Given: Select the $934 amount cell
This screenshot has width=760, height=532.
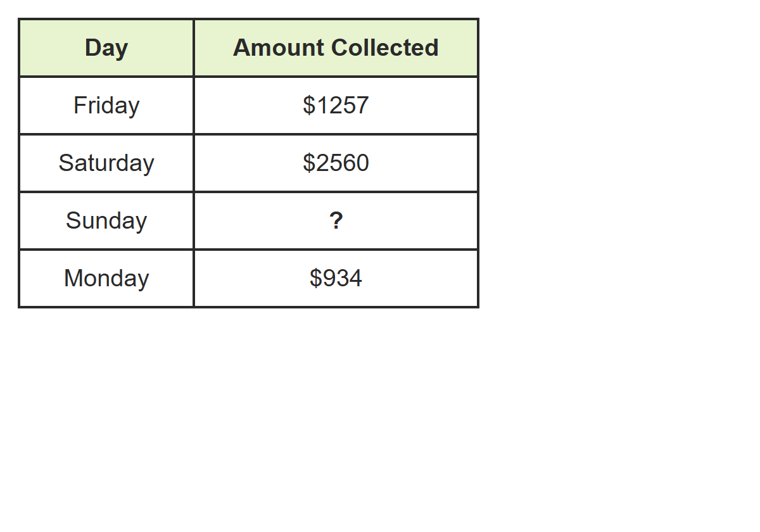Looking at the screenshot, I should coord(336,278).
